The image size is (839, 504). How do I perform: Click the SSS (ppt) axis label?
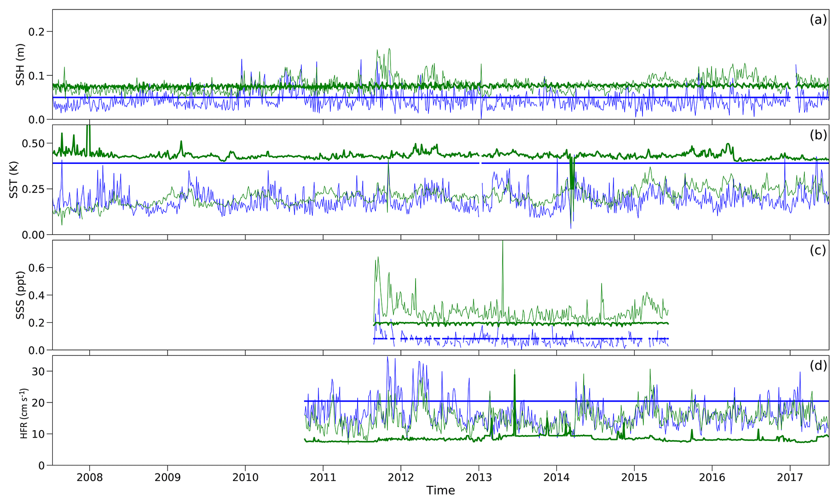20,295
